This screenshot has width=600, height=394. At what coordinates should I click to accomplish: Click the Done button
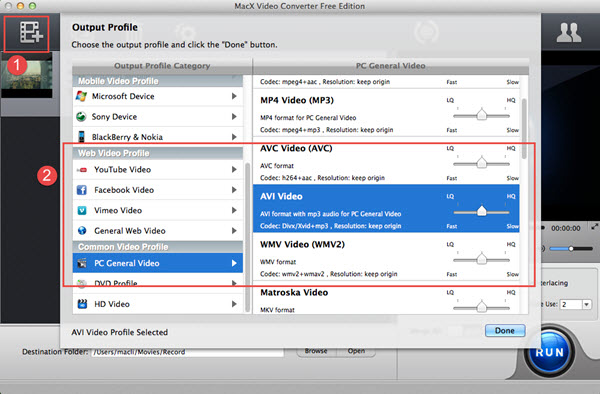[x=505, y=331]
